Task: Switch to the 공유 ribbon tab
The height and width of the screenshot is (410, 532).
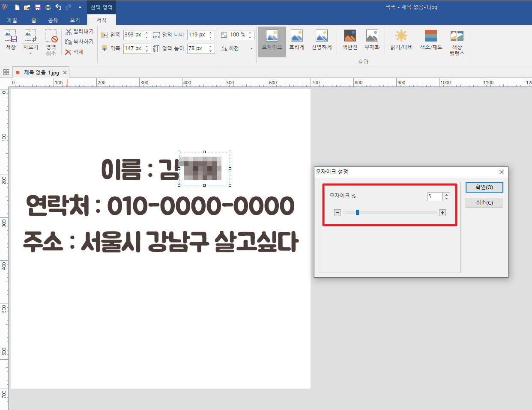Action: tap(53, 20)
